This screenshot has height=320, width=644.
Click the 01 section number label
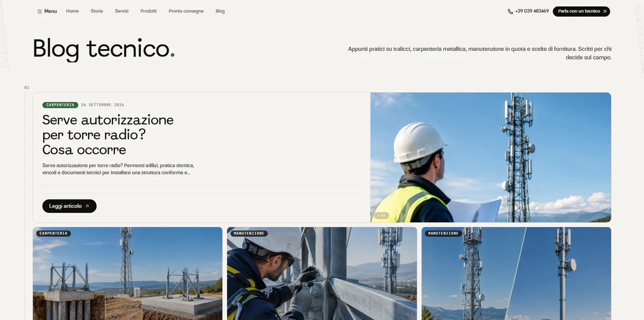click(x=27, y=87)
